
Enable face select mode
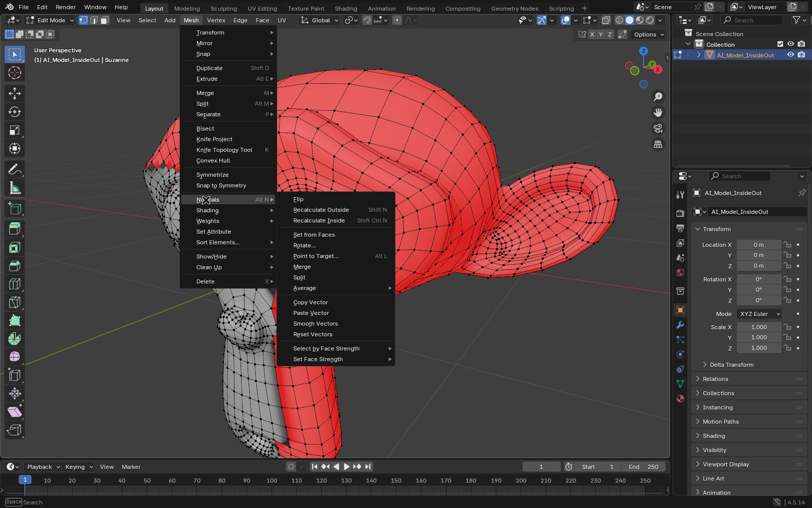tap(105, 20)
